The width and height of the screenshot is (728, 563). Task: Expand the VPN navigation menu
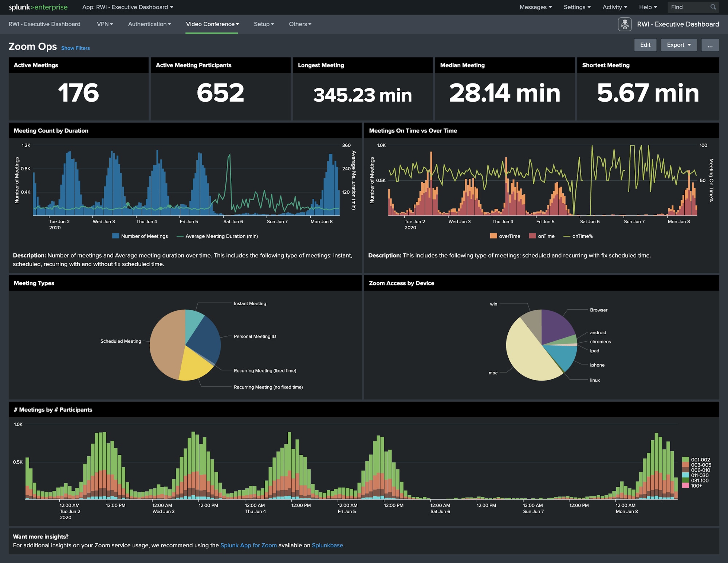click(x=105, y=24)
